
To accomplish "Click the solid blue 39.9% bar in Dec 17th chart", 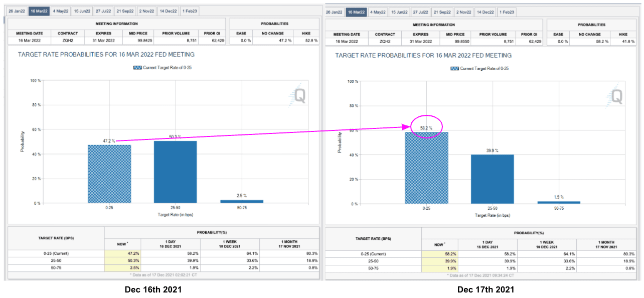I will (x=493, y=179).
